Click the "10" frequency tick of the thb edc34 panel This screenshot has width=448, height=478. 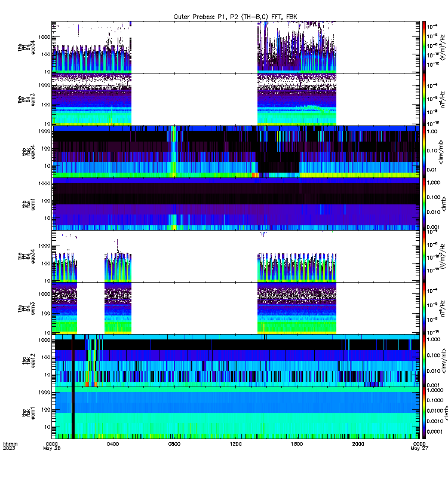[47, 166]
